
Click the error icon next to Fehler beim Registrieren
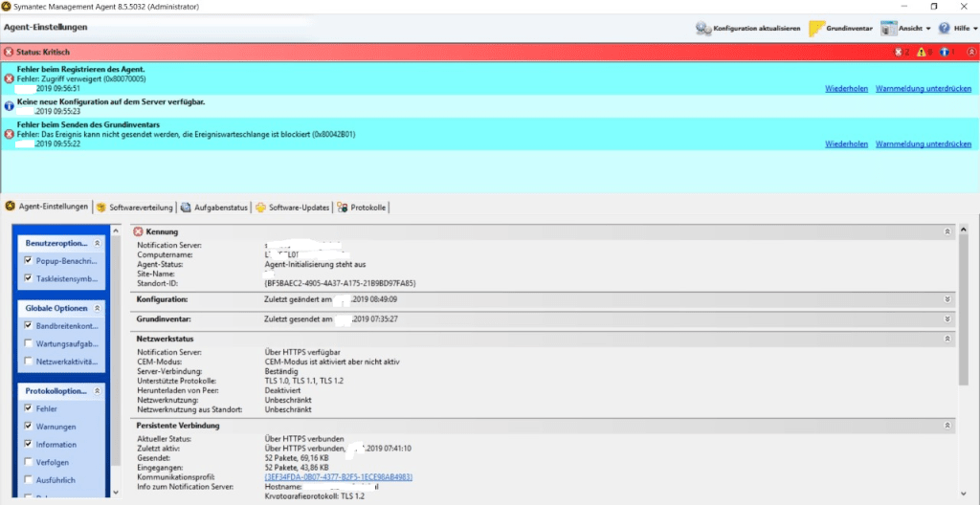point(10,78)
